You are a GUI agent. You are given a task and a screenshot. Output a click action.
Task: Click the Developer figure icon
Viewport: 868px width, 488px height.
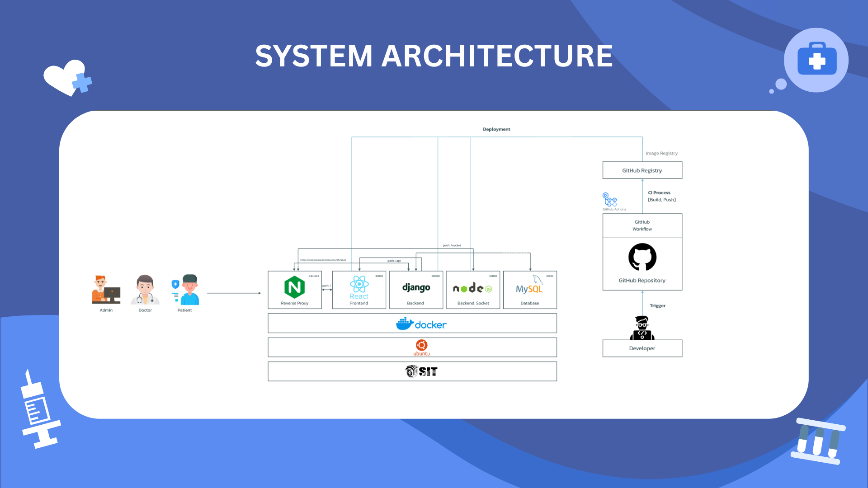click(x=642, y=328)
